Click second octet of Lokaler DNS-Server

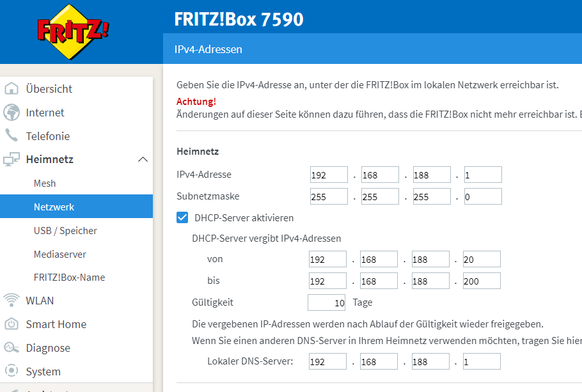pyautogui.click(x=379, y=361)
